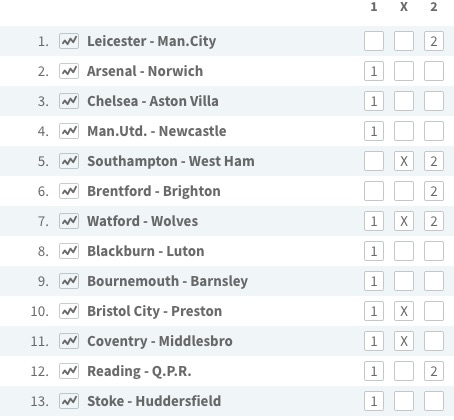Open statistics chart icon for Chelsea - Aston Villa
454x420 pixels.
69,101
